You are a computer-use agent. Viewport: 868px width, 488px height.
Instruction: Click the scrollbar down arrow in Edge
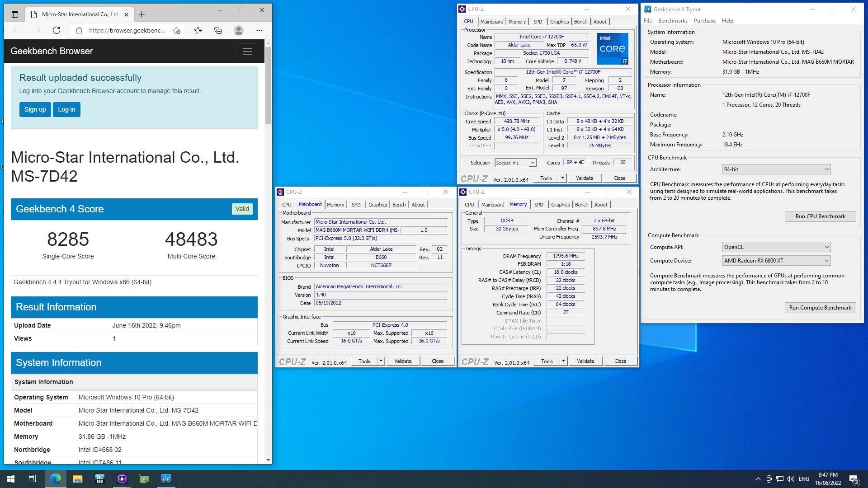click(268, 460)
